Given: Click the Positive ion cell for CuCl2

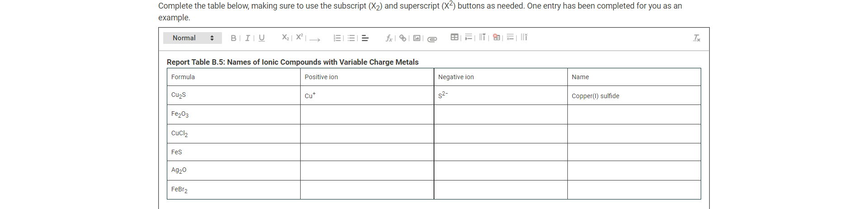Looking at the screenshot, I should click(x=367, y=134).
